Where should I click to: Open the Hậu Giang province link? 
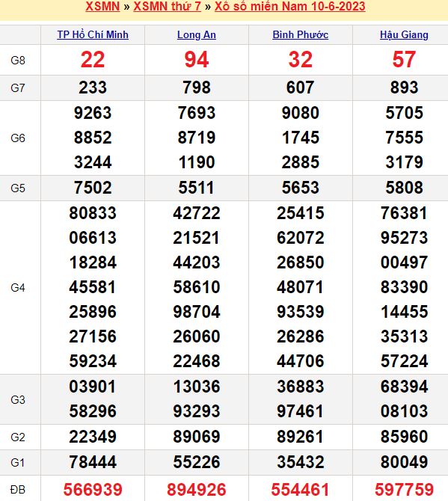pyautogui.click(x=404, y=34)
